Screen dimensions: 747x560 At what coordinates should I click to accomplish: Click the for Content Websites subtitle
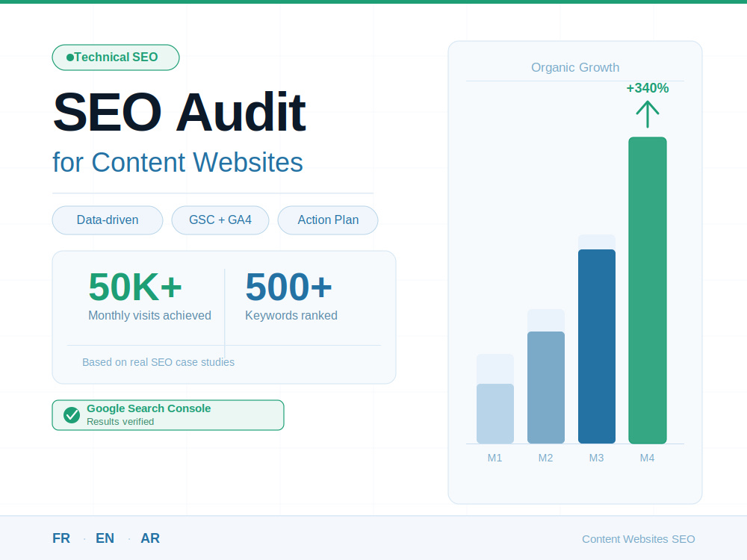[178, 162]
